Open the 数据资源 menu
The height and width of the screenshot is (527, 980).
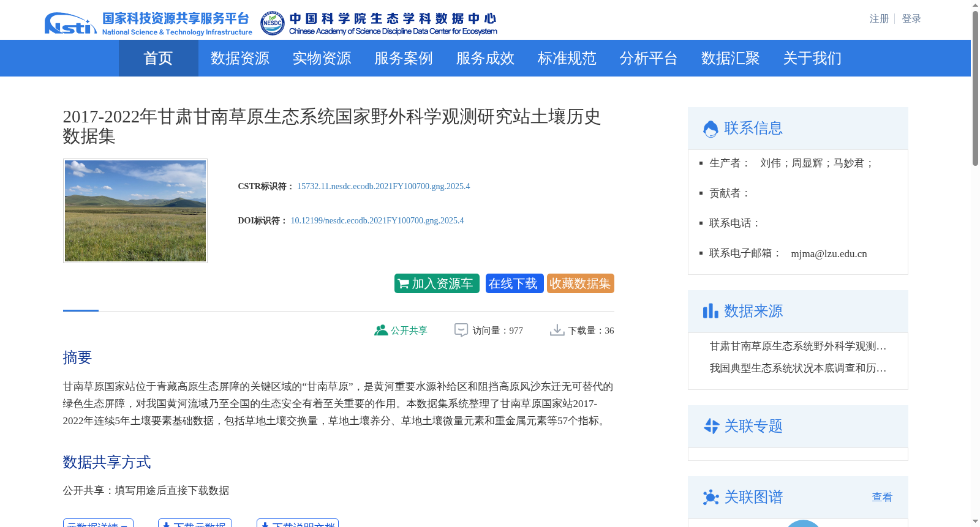240,58
